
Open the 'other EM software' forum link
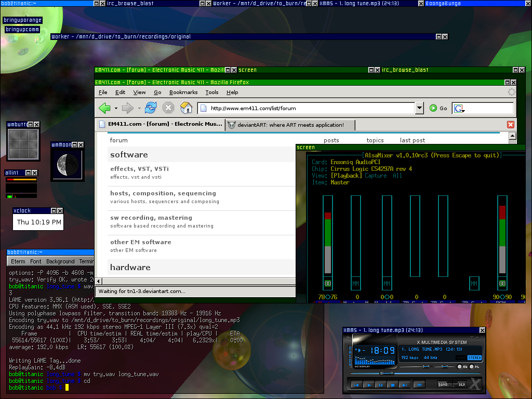tap(140, 242)
